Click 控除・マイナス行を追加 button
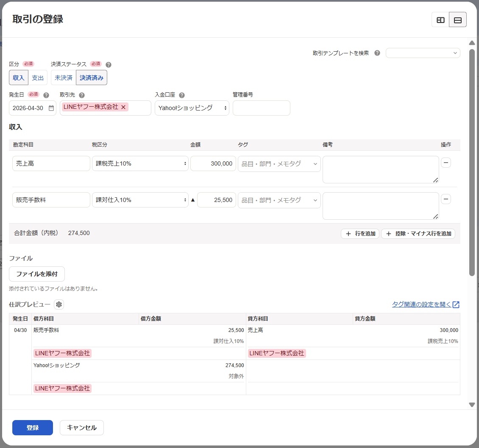This screenshot has height=448, width=479. (x=418, y=234)
